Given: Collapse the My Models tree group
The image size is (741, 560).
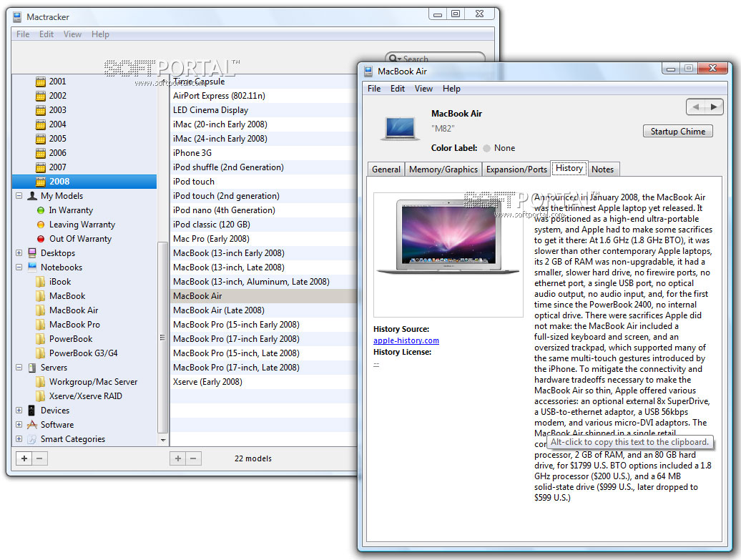Looking at the screenshot, I should click(19, 196).
